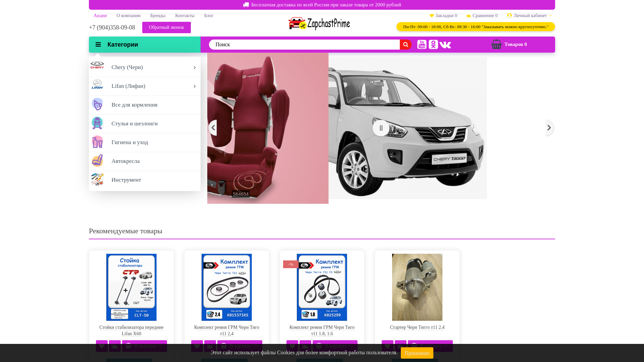The height and width of the screenshot is (362, 644).
Task: Click the working hours notice text
Action: coord(476,27)
